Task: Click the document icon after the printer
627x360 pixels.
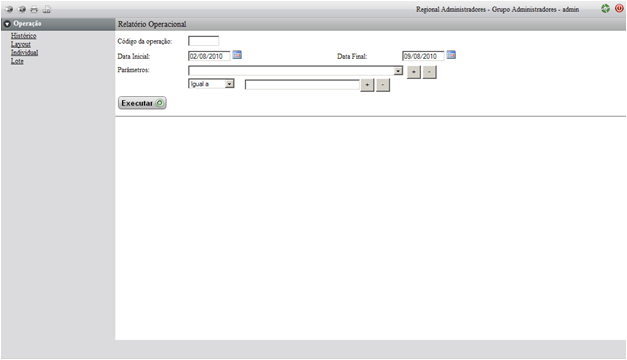Action: (x=47, y=9)
